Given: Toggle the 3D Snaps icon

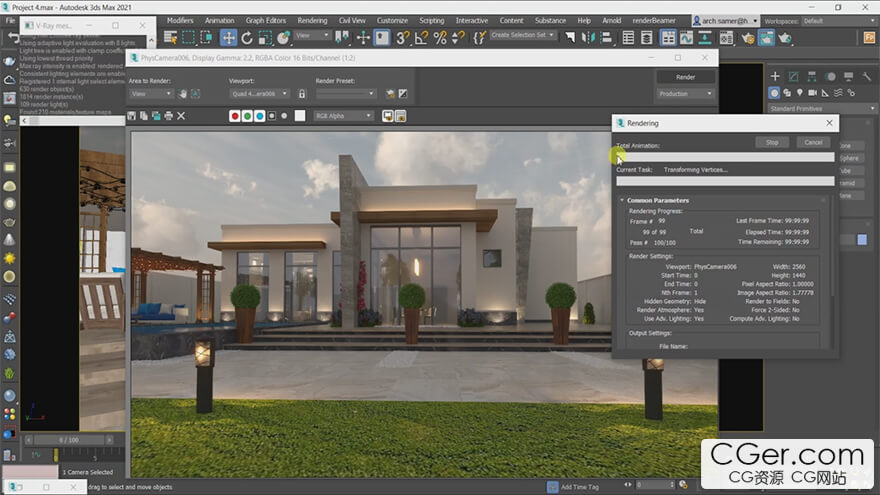Looking at the screenshot, I should point(402,38).
